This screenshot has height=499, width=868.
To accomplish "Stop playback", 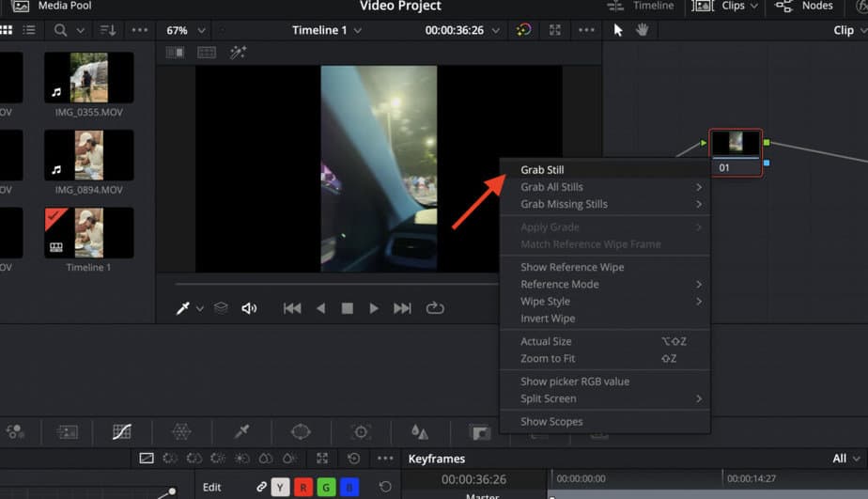I will click(347, 308).
